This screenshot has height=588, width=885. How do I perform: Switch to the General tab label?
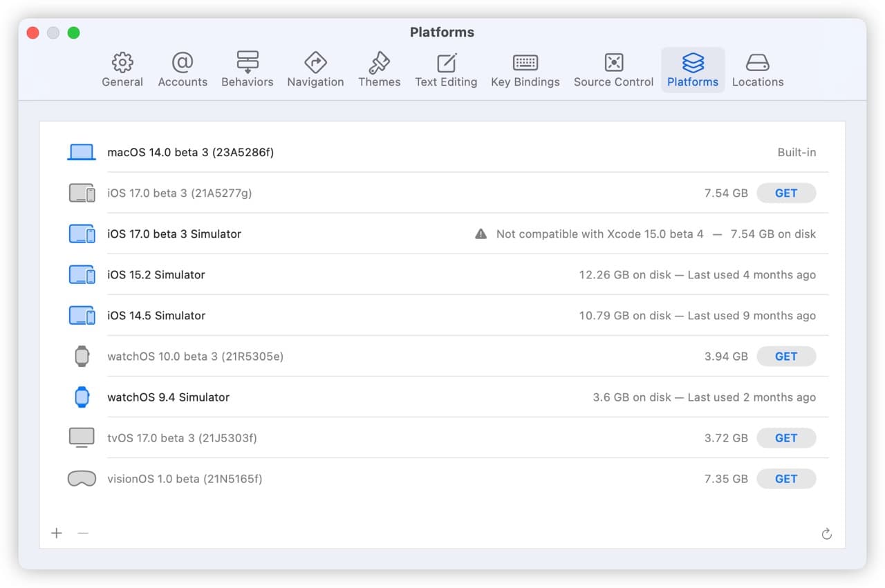[x=122, y=82]
